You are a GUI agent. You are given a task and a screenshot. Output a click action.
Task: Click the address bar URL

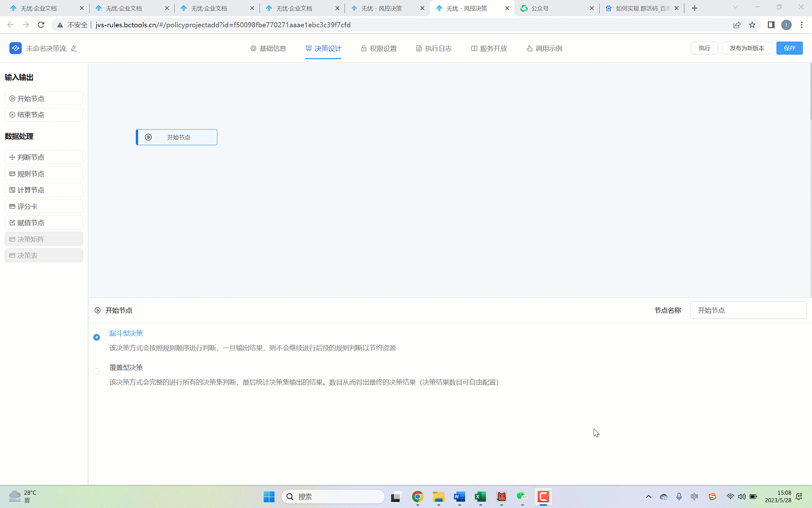click(x=223, y=25)
